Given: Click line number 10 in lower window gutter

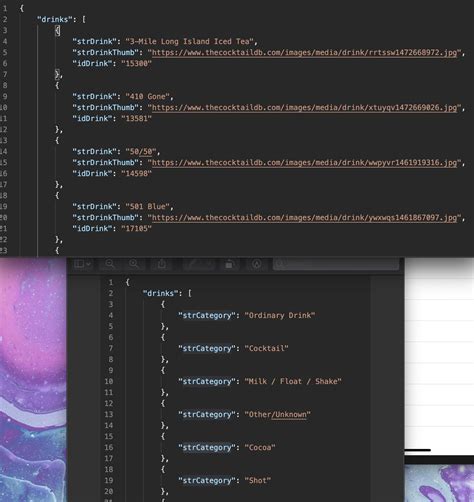Looking at the screenshot, I should coord(109,381).
